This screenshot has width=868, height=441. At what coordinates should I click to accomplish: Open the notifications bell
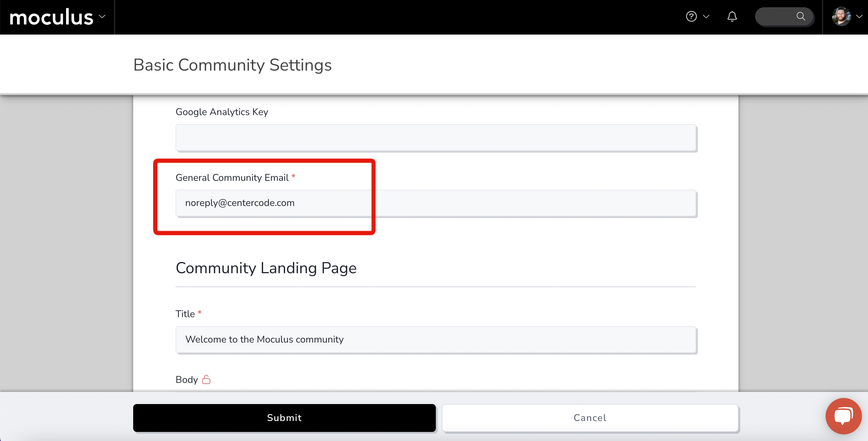[732, 17]
